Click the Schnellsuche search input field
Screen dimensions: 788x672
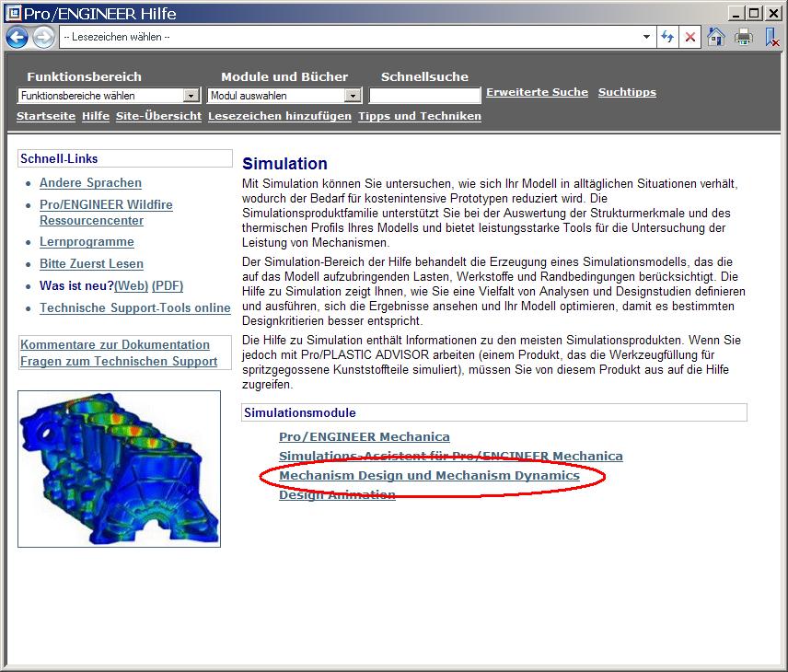425,96
